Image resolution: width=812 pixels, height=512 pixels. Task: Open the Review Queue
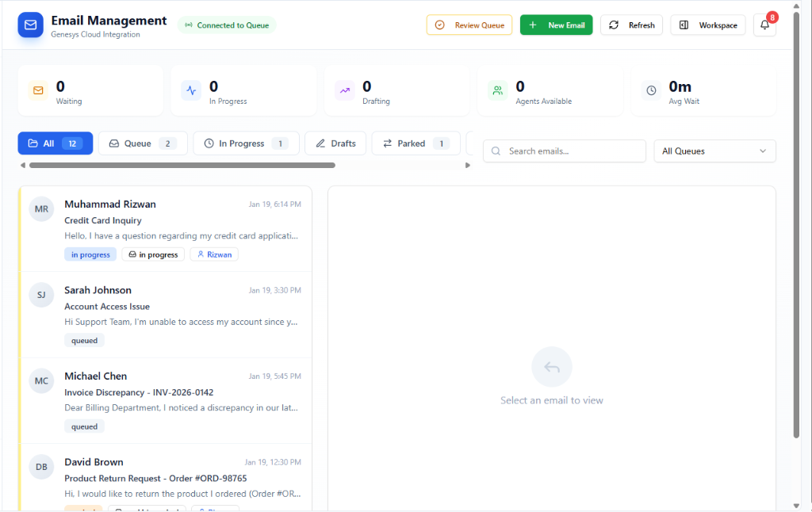469,25
